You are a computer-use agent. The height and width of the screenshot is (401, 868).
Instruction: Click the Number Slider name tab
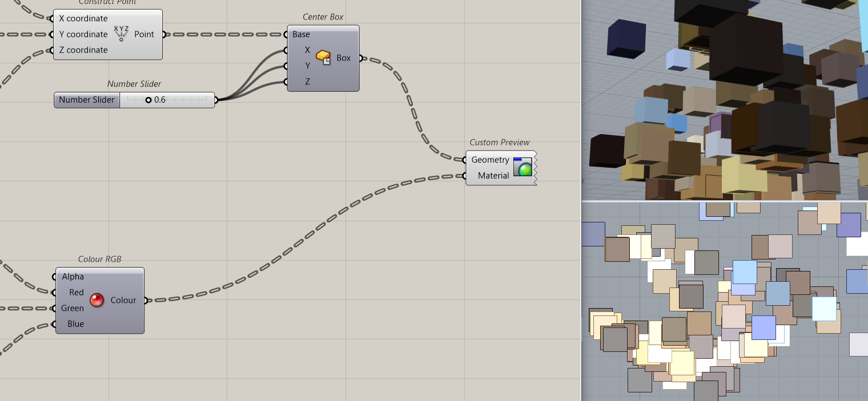[x=87, y=100]
